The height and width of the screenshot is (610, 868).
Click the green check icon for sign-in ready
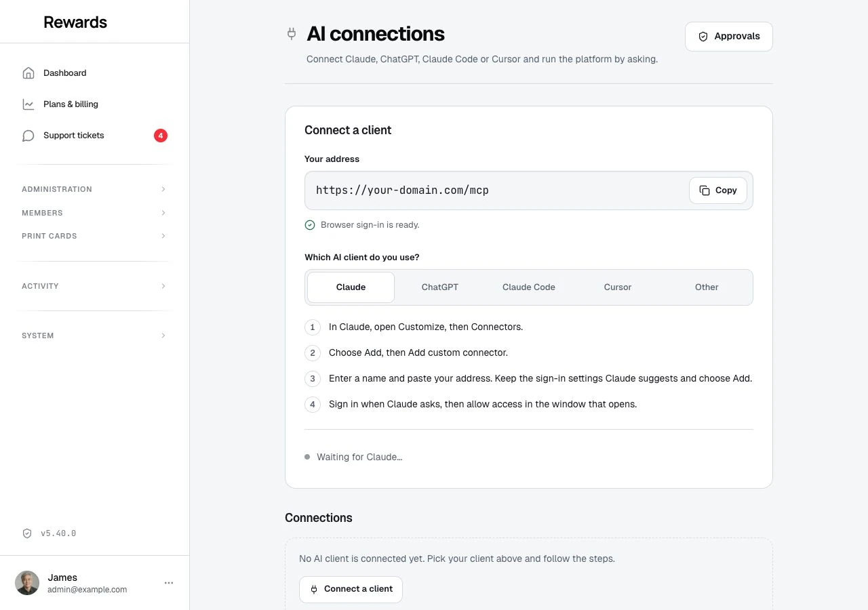pos(310,225)
